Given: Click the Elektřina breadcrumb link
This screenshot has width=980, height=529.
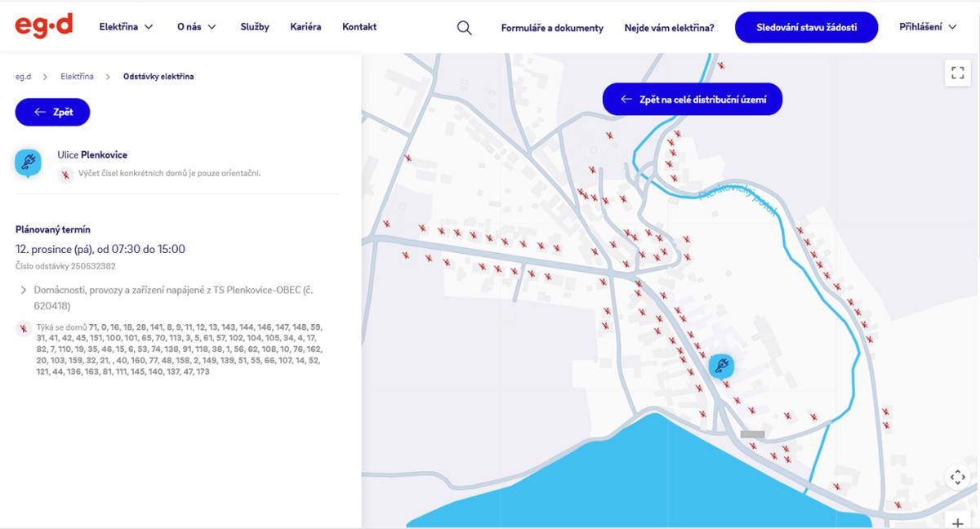Looking at the screenshot, I should [x=77, y=76].
